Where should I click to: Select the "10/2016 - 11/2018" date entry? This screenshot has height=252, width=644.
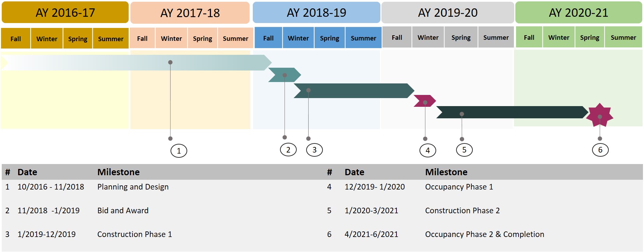point(51,187)
